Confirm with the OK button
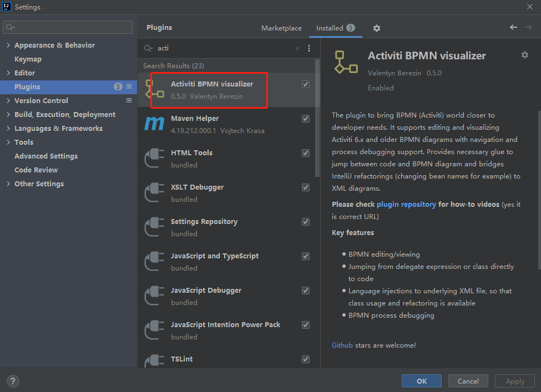Image resolution: width=541 pixels, height=392 pixels. click(x=421, y=381)
